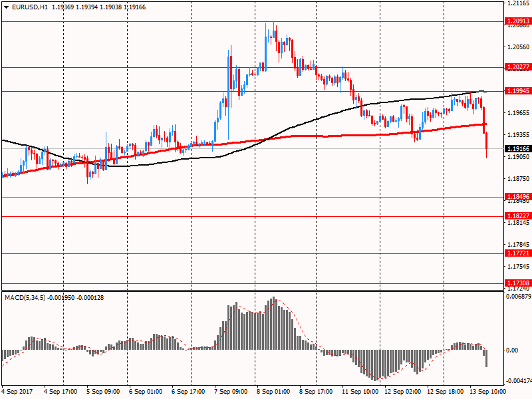The width and height of the screenshot is (532, 399).
Task: Click the MACD scale value 0.006879
Action: [x=519, y=297]
